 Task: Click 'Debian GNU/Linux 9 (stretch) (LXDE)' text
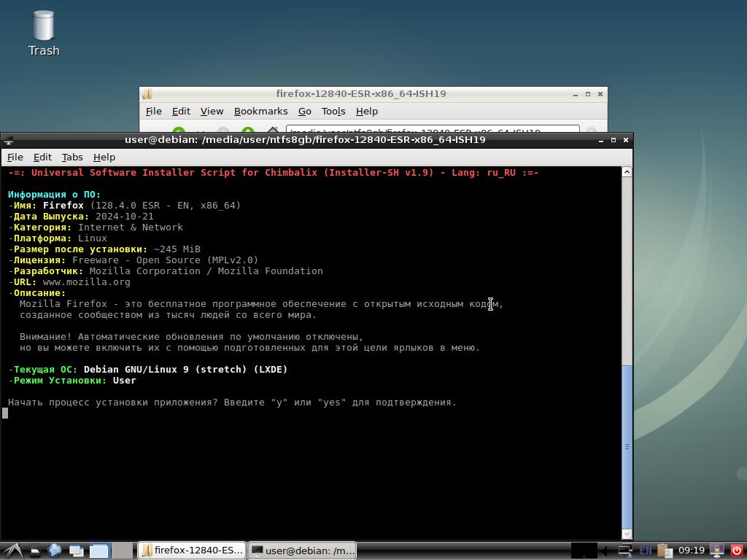[186, 370]
